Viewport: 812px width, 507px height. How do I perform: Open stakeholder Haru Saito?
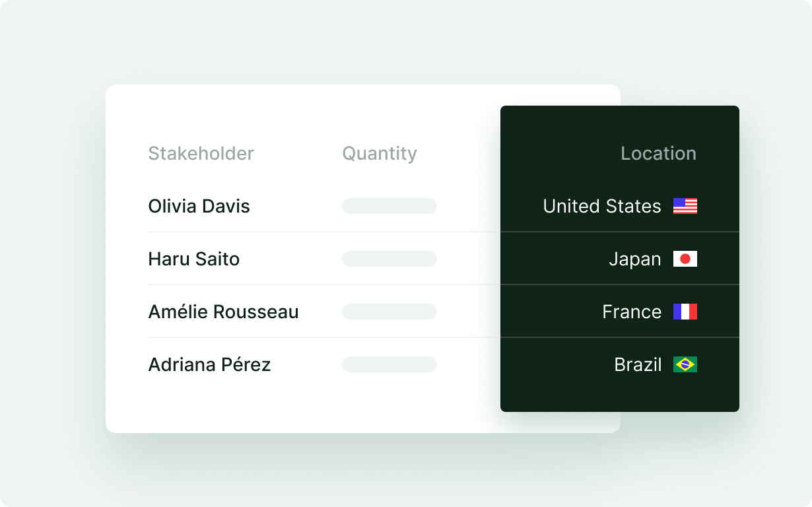(x=193, y=259)
